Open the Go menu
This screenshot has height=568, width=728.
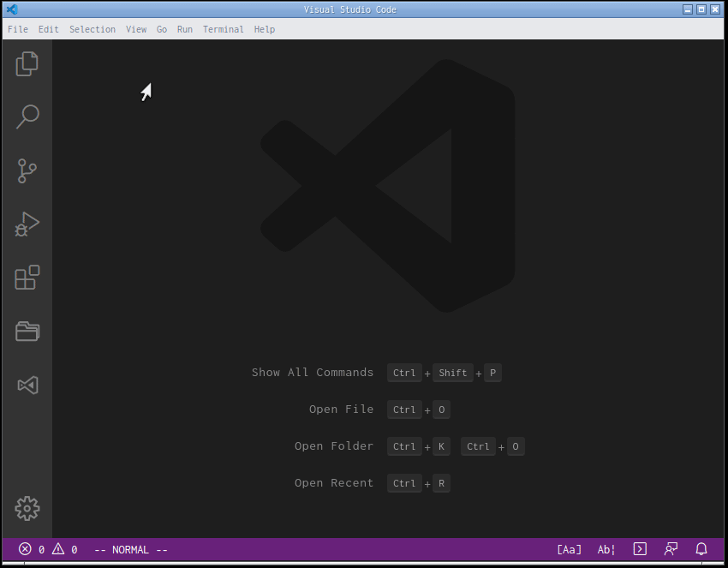[x=162, y=29]
